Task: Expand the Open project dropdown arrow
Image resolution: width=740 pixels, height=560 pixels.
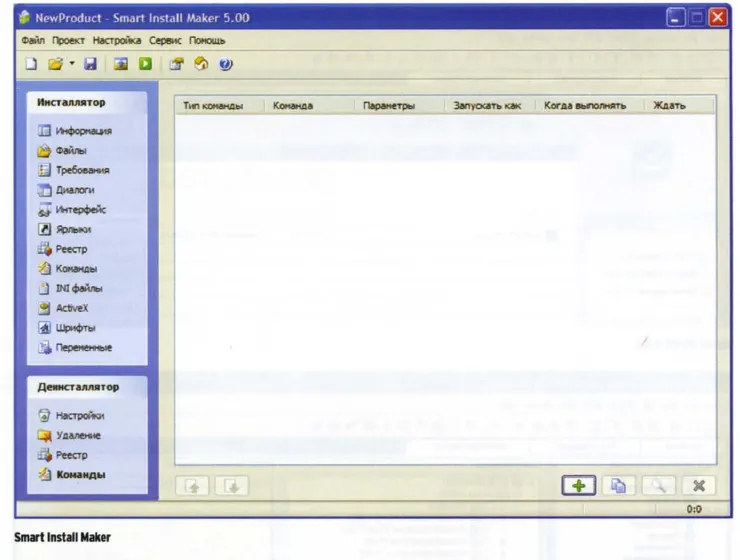Action: point(72,63)
